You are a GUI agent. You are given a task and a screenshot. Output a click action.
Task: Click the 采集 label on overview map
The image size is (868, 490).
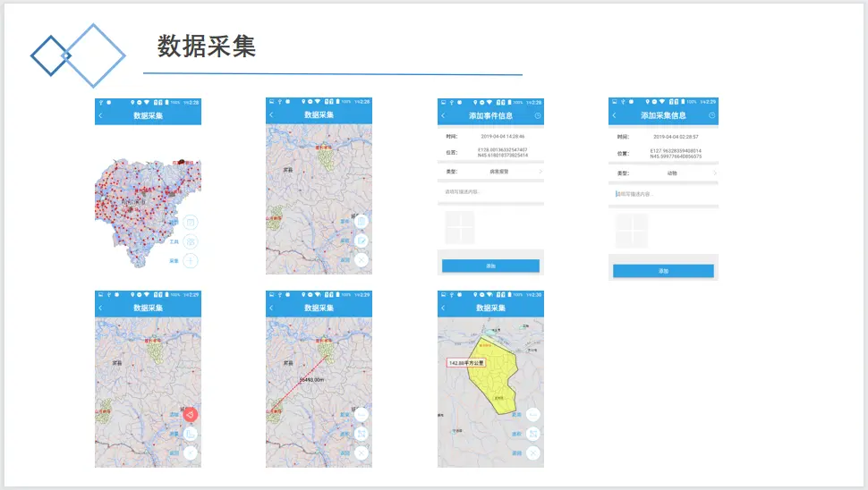point(174,260)
